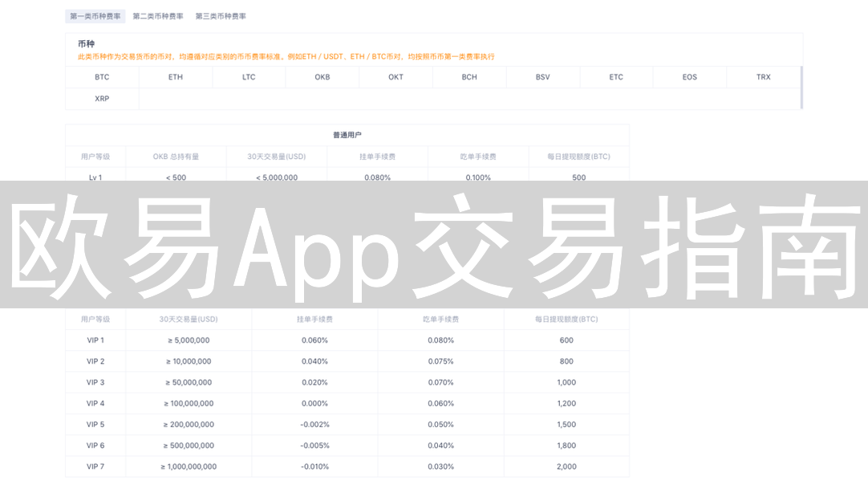
Task: Click the ≥ 5,000,000 volume cell
Action: click(x=189, y=340)
